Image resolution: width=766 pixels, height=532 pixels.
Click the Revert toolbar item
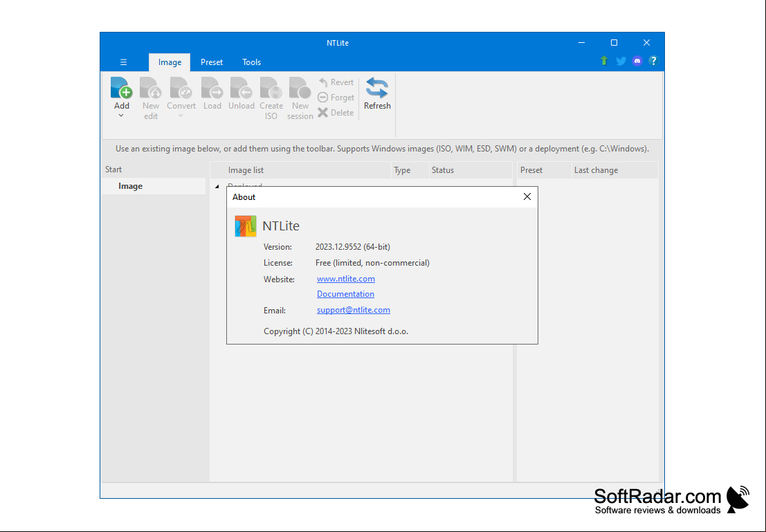pyautogui.click(x=336, y=82)
